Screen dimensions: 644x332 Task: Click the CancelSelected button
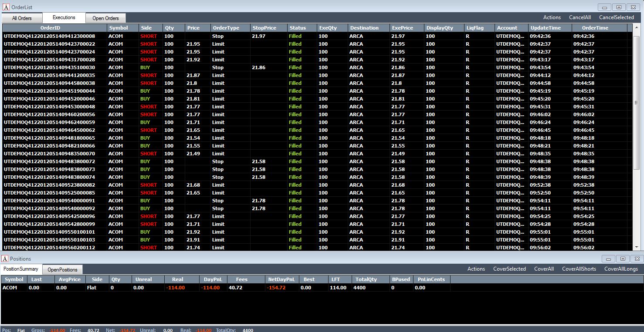(617, 17)
